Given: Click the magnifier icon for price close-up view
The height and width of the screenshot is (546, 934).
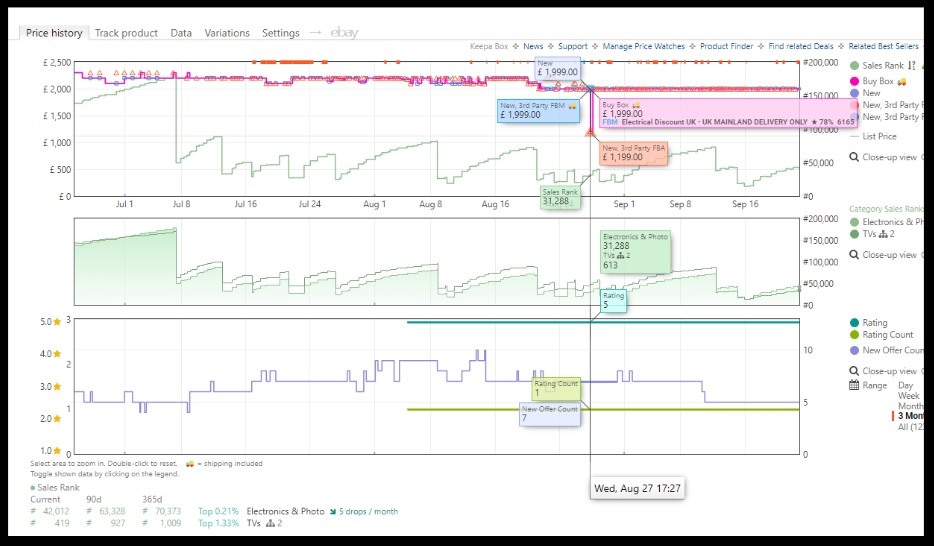Looking at the screenshot, I should 854,157.
